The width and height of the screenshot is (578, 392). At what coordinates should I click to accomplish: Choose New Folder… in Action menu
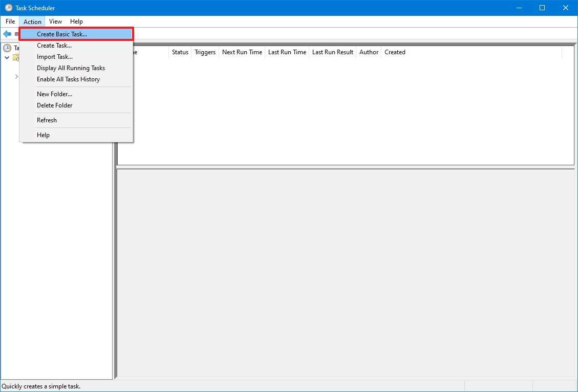tap(54, 94)
